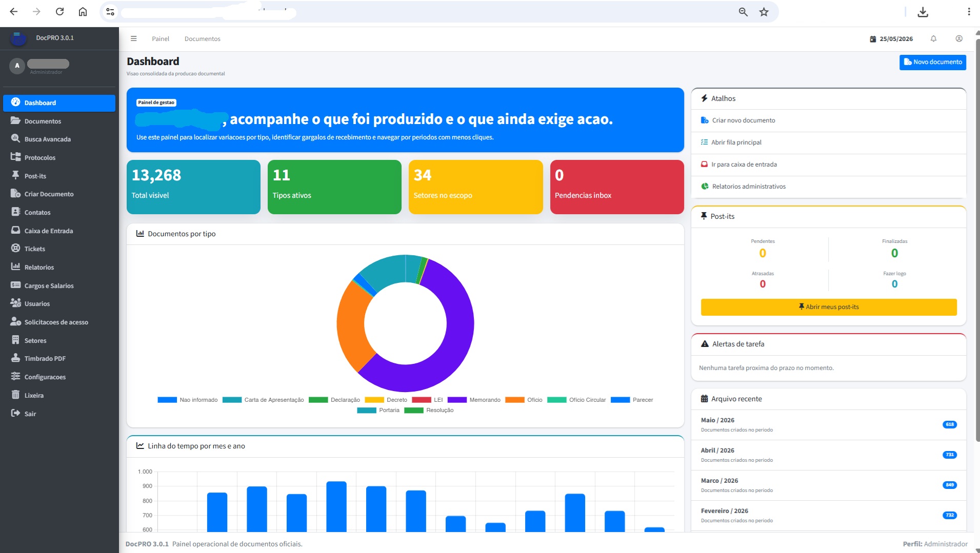Open Documentos folder icon in sidebar

pos(15,120)
